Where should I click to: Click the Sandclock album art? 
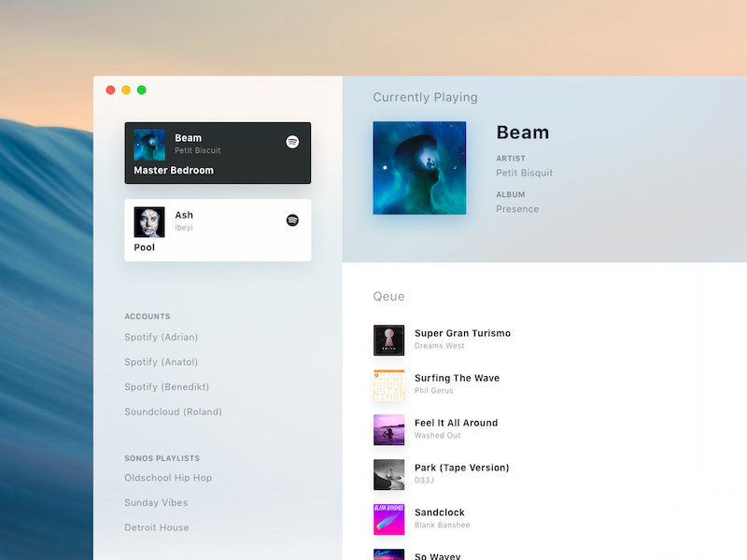(388, 519)
